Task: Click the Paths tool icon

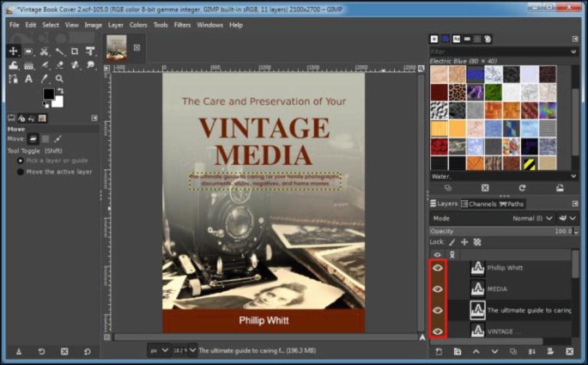Action: coord(13,79)
